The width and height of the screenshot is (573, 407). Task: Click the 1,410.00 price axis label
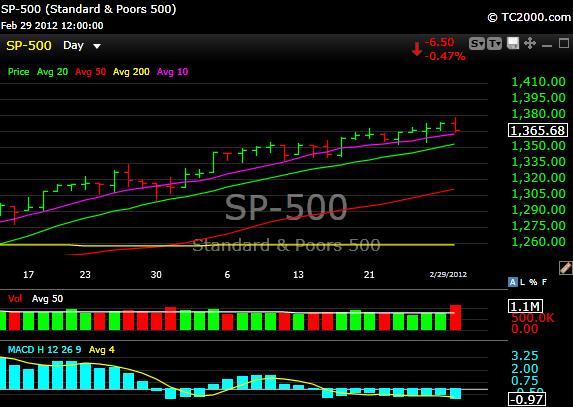click(539, 82)
